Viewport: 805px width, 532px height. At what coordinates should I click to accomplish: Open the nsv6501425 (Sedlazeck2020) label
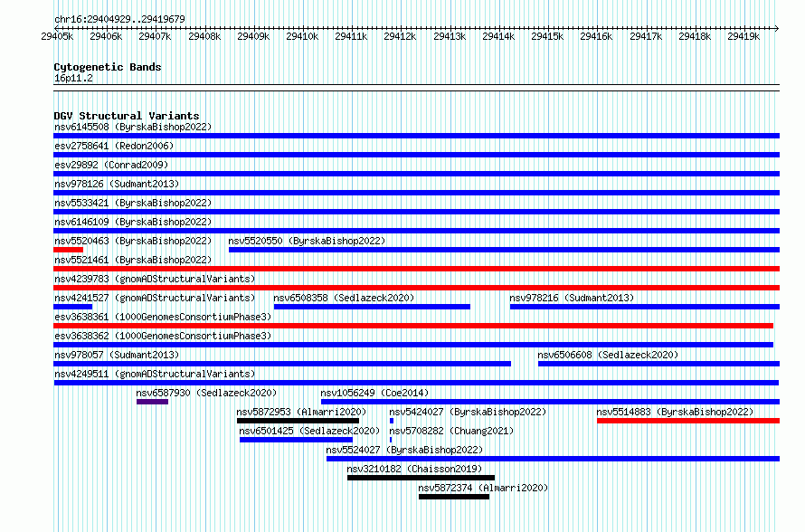tap(309, 431)
